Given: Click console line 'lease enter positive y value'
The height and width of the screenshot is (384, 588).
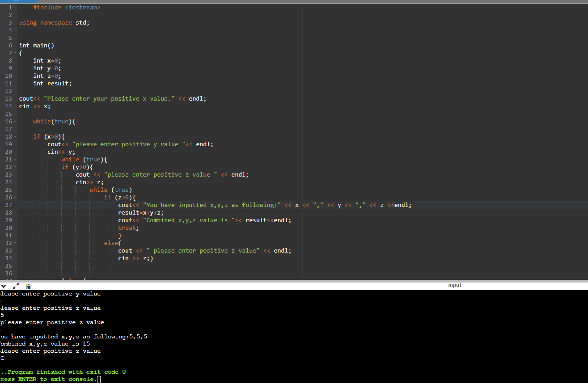Looking at the screenshot, I should click(50, 294).
